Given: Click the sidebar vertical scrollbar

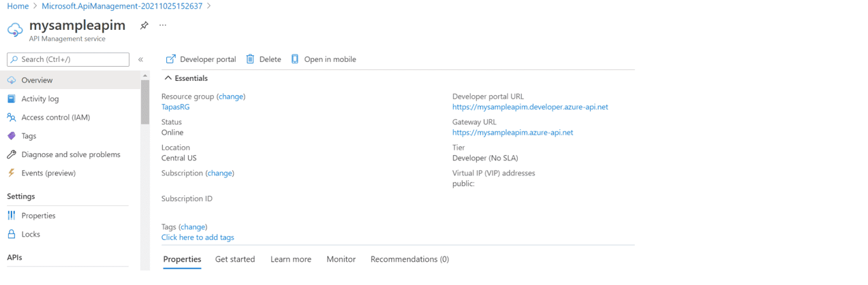Looking at the screenshot, I should tap(145, 102).
